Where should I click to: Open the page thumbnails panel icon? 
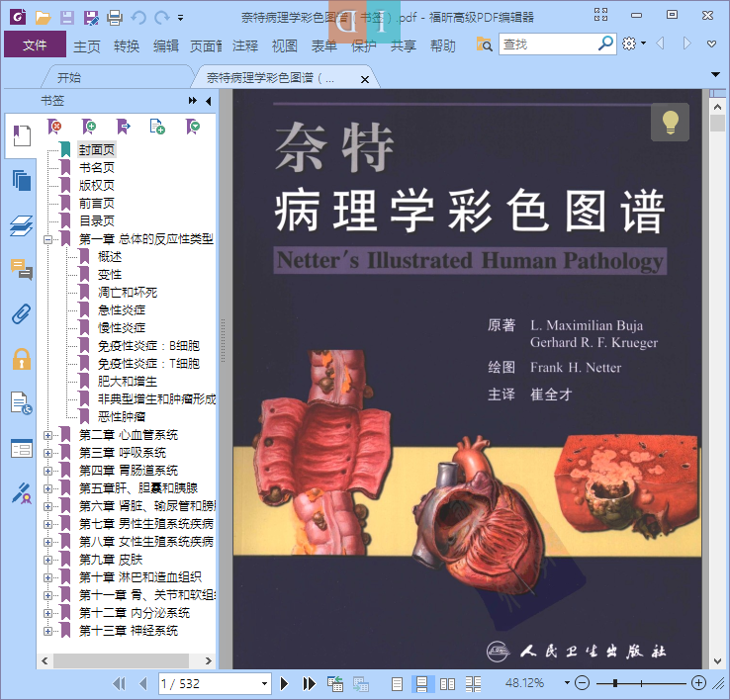pyautogui.click(x=22, y=180)
